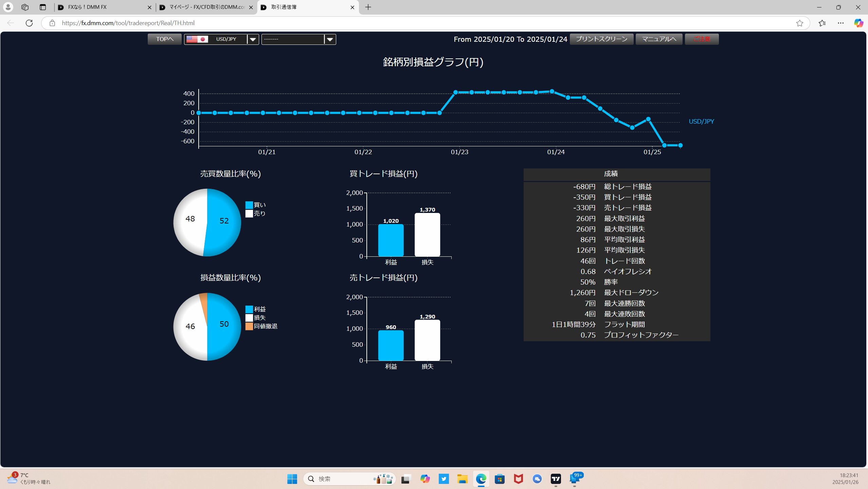868x489 pixels.
Task: Open the マニュアルへ button
Action: pyautogui.click(x=659, y=39)
